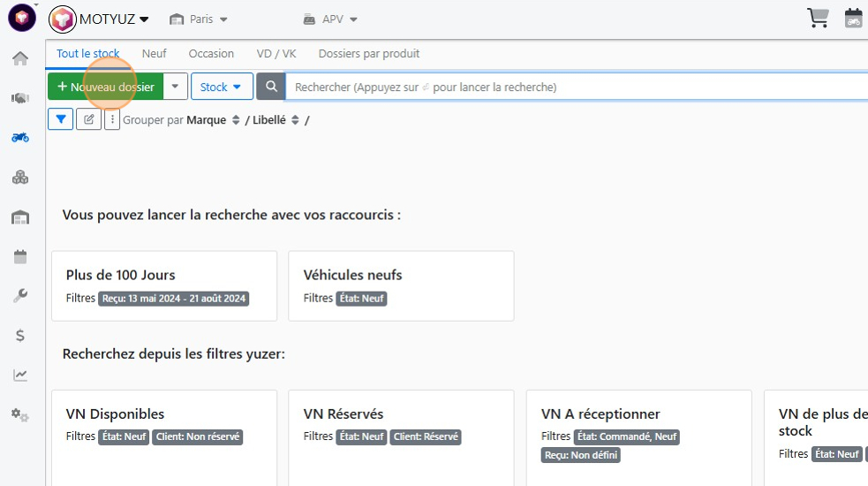This screenshot has height=486, width=868.
Task: Open the Home icon in the sidebar
Action: [20, 58]
